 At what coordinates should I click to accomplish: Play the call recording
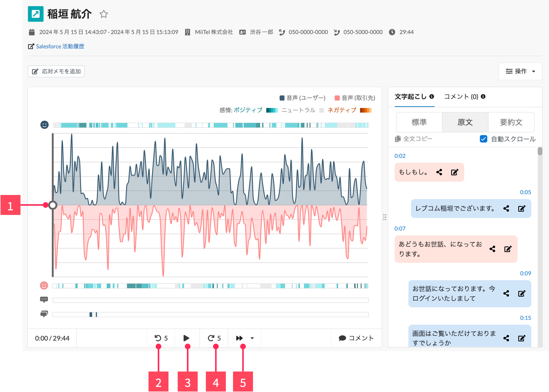[x=187, y=338]
